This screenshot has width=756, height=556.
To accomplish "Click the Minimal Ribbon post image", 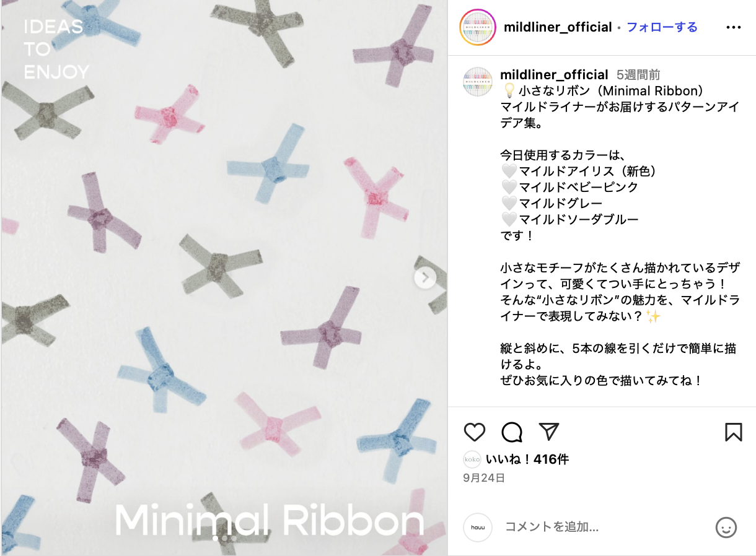I will (224, 278).
